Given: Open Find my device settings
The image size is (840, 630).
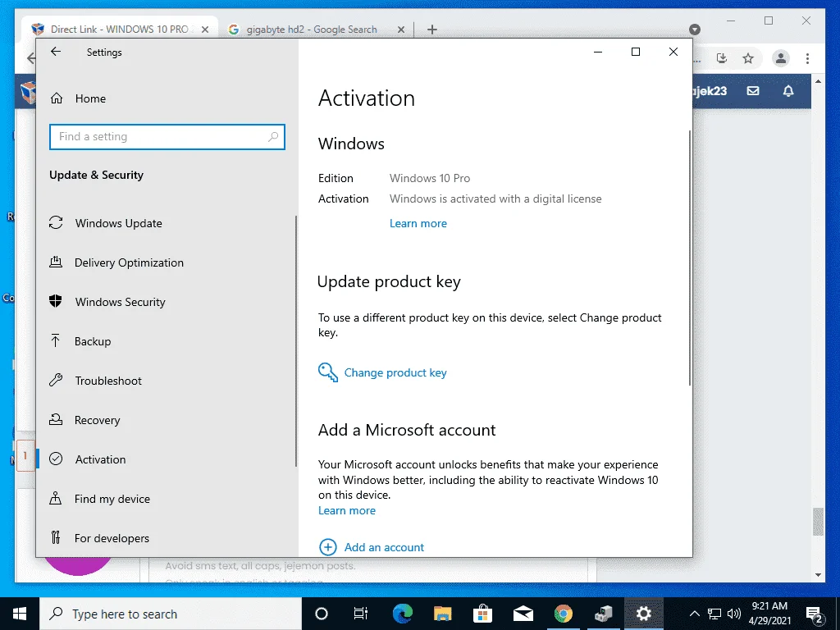Looking at the screenshot, I should (99, 499).
